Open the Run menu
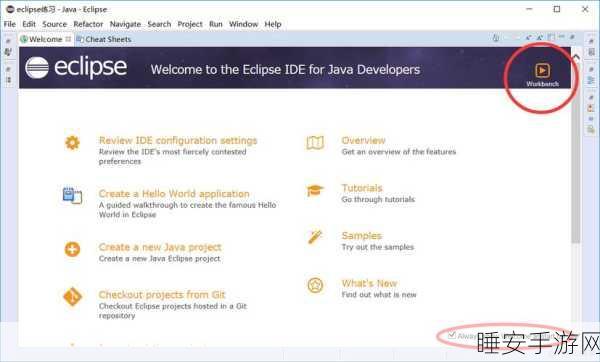 pos(215,24)
